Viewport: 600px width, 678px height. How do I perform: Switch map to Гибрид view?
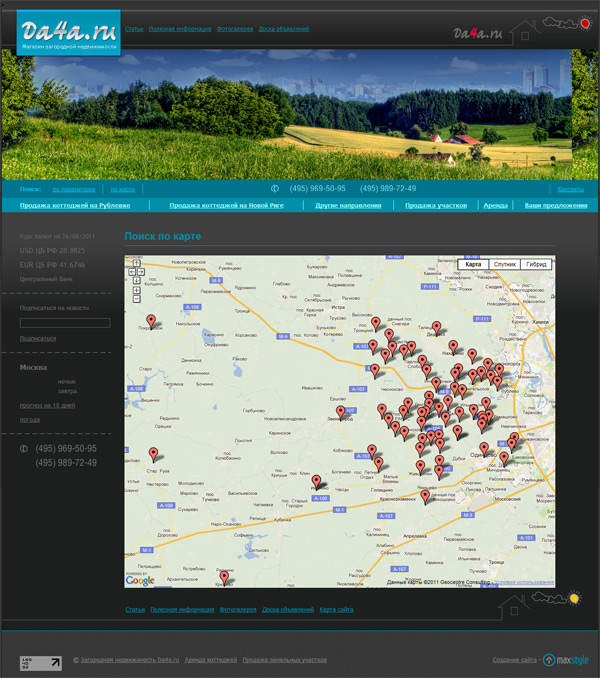(538, 265)
